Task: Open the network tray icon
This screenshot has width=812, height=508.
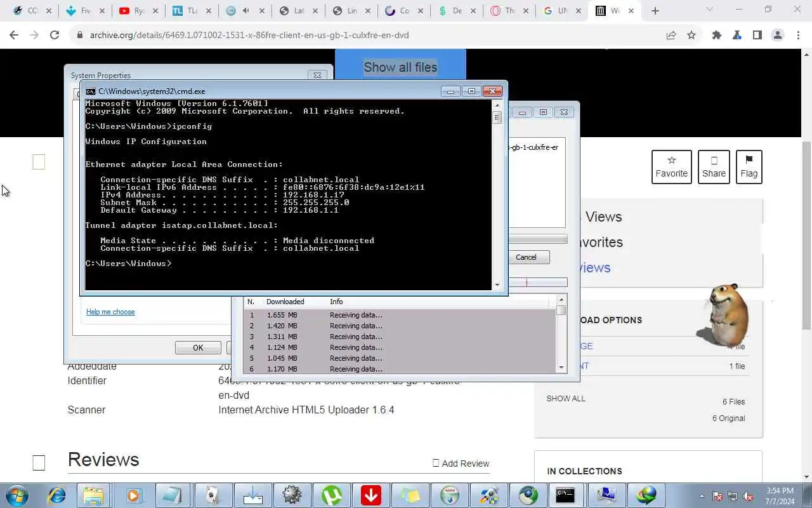Action: point(733,496)
